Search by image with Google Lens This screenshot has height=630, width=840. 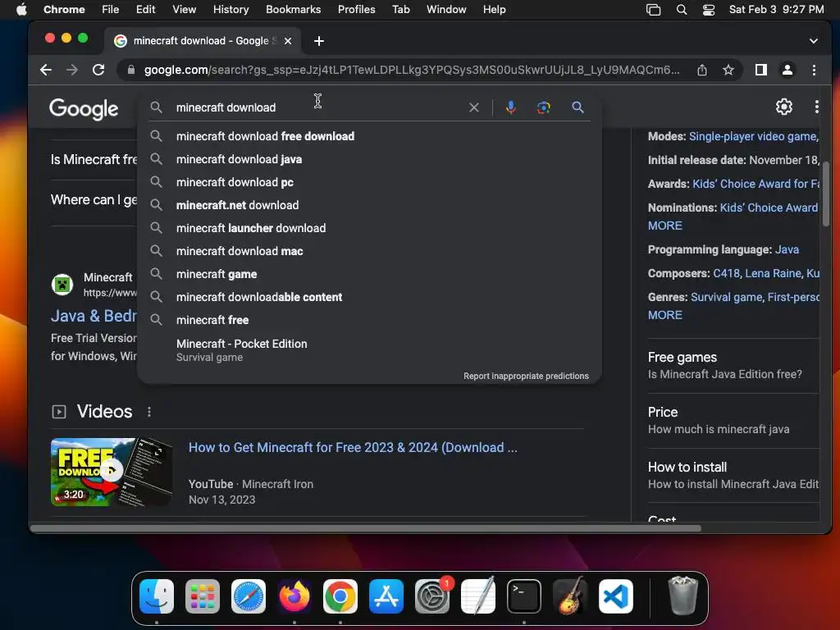[544, 107]
